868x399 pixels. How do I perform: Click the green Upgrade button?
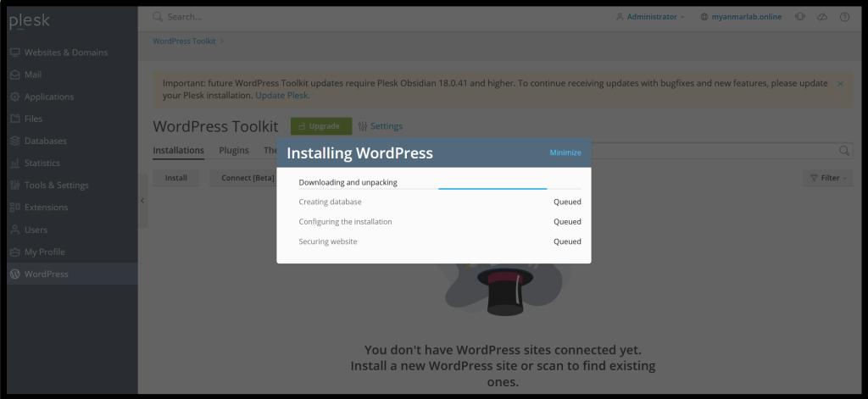coord(321,126)
